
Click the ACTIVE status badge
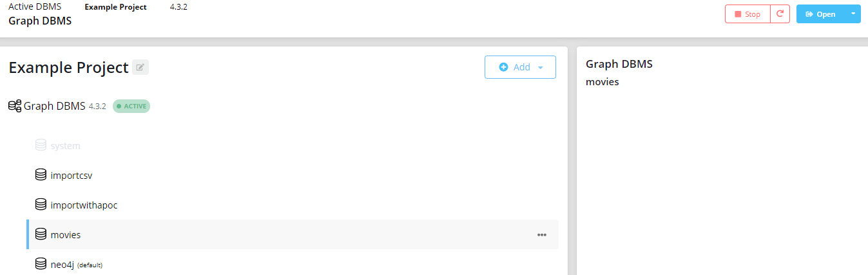point(131,106)
